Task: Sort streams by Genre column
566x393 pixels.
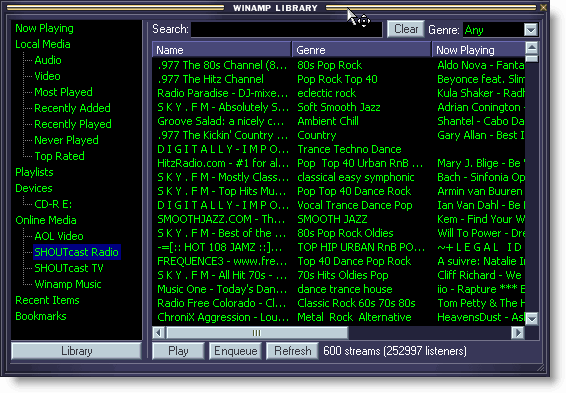Action: click(x=361, y=50)
